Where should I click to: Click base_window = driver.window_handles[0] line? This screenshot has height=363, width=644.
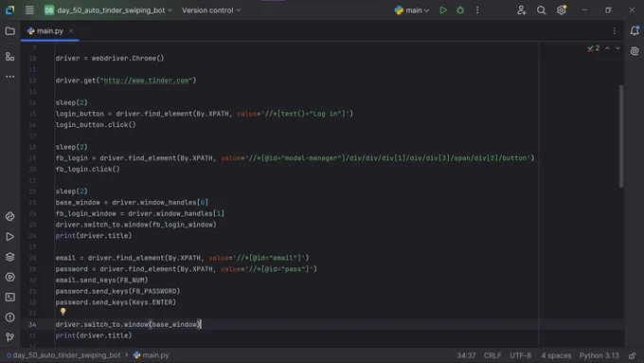pos(132,203)
